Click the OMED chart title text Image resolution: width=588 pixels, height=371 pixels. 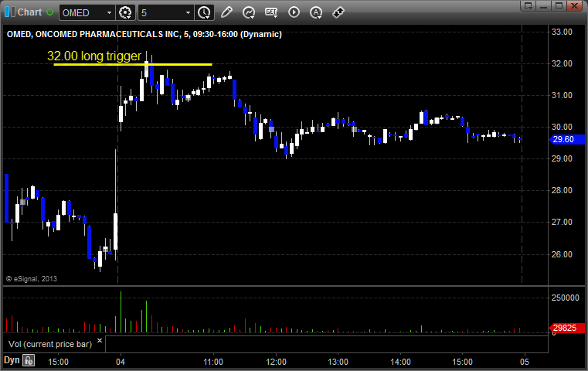[144, 34]
